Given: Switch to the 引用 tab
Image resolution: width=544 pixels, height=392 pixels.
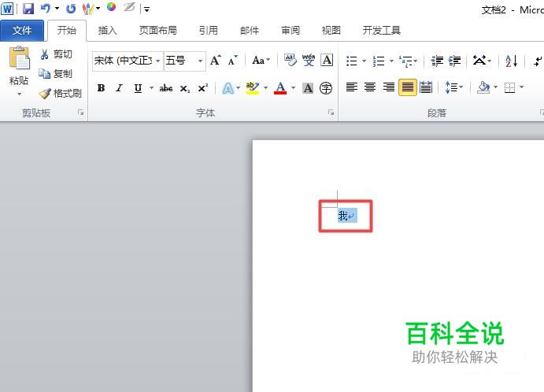Looking at the screenshot, I should pyautogui.click(x=208, y=31).
